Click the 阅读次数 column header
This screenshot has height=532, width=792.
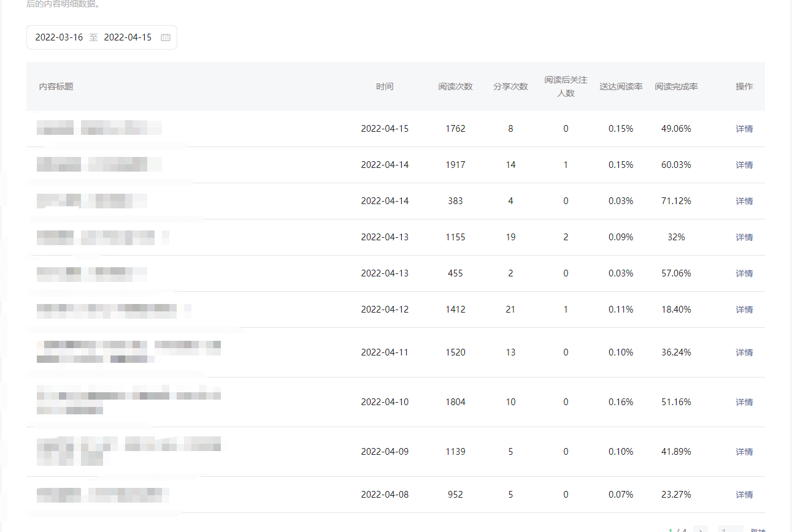(455, 86)
